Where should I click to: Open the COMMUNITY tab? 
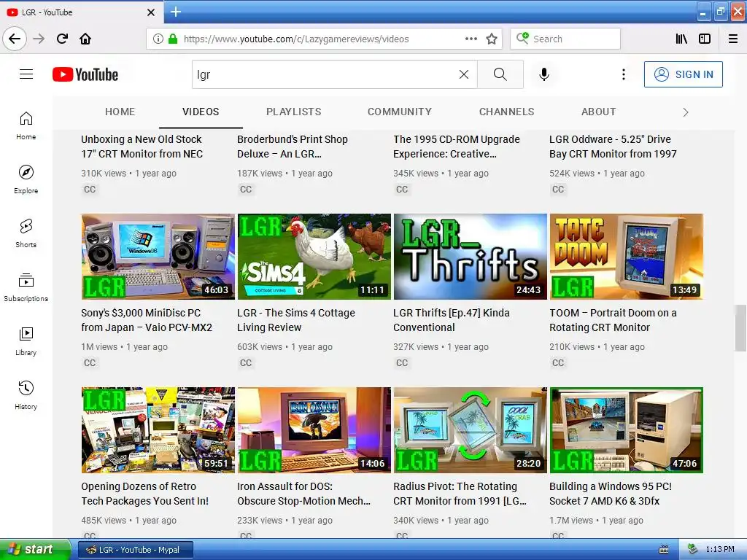(x=399, y=112)
